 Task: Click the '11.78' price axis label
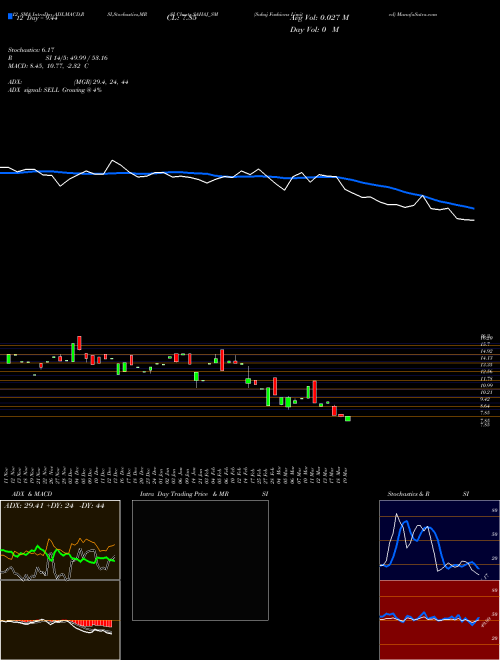coord(486,379)
